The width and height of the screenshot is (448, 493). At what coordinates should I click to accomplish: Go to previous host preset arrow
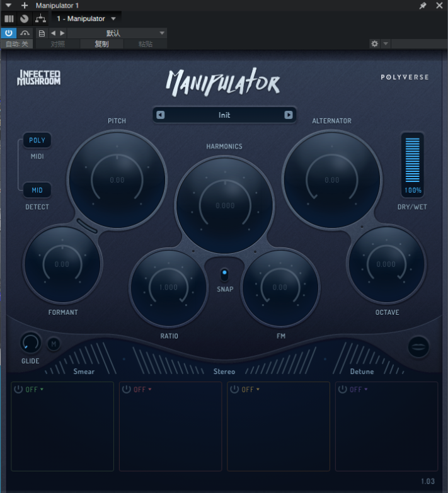coord(53,33)
